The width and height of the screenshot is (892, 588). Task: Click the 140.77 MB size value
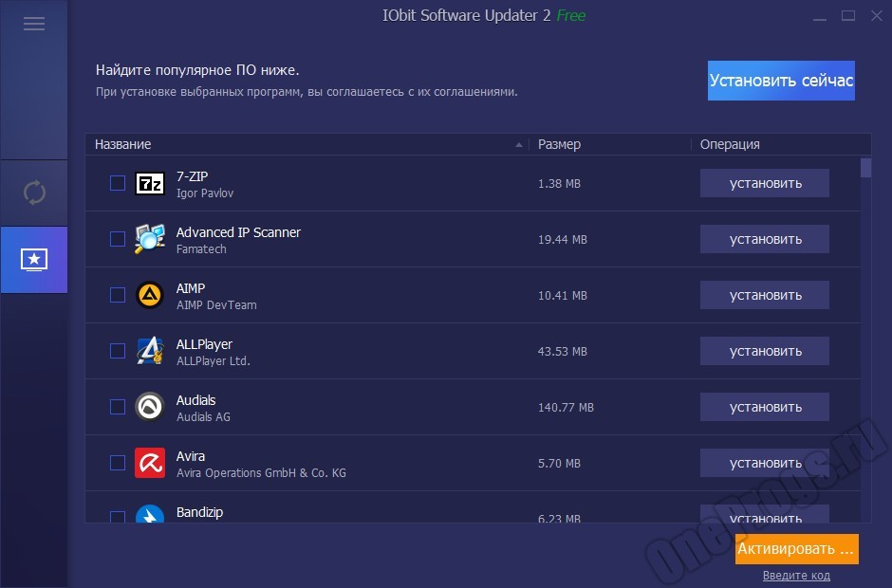pyautogui.click(x=566, y=407)
